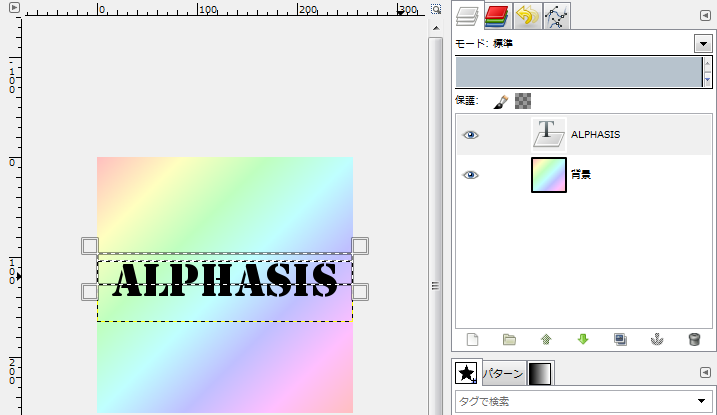
Task: Expand the tag filter dropdown arrow
Action: 701,401
